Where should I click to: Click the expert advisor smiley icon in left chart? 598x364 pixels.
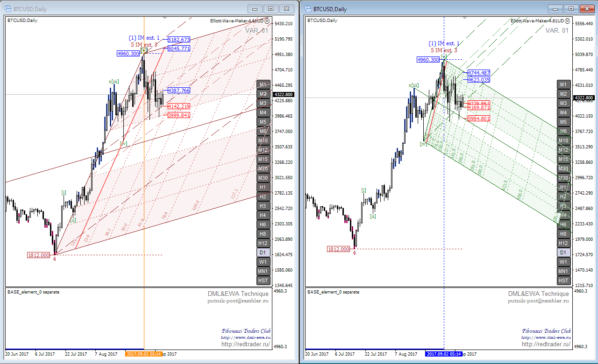coord(266,21)
